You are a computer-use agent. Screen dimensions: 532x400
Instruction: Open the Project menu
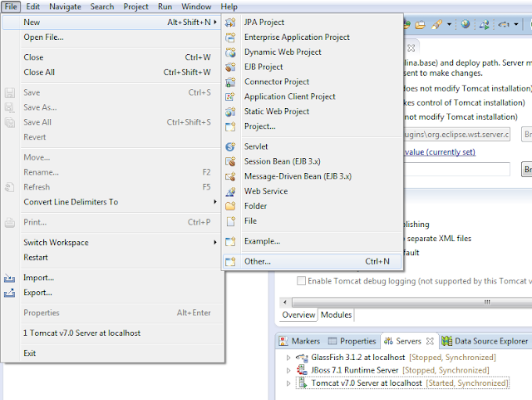(135, 7)
